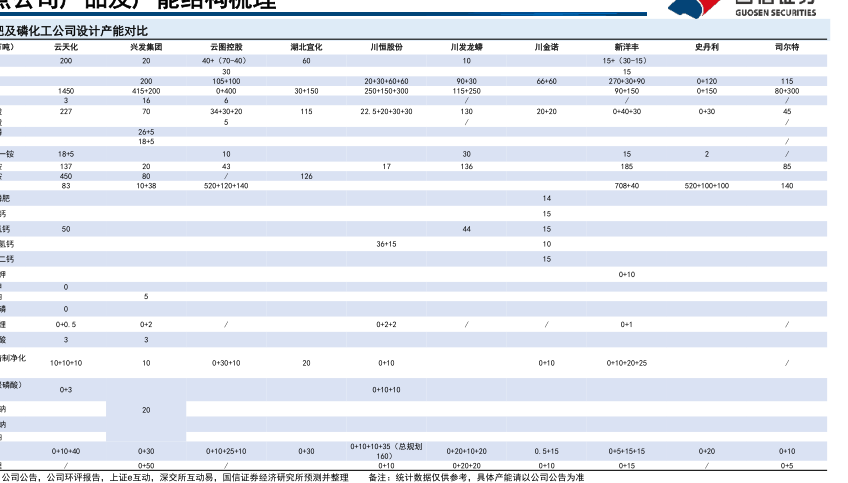Select the 史丹利 column header
Image resolution: width=848 pixels, height=483 pixels.
706,47
